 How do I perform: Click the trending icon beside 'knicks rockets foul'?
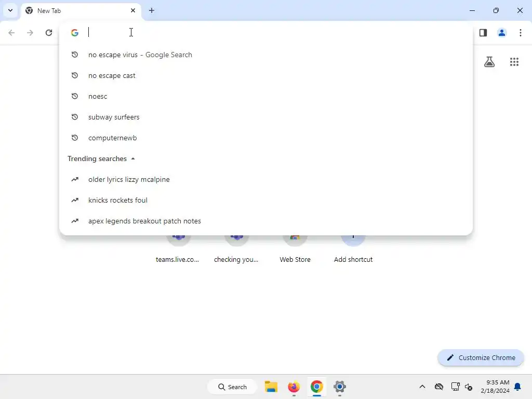pyautogui.click(x=75, y=200)
